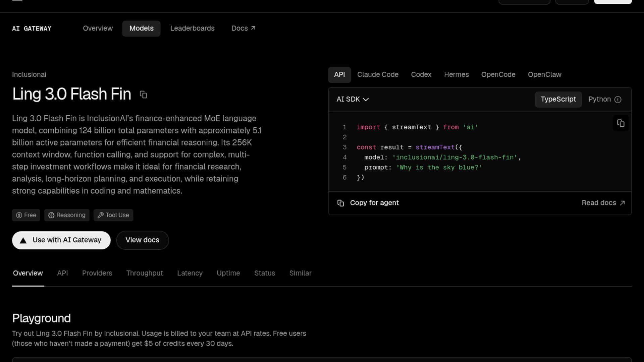Click the Playground heading
644x362 pixels.
42,318
